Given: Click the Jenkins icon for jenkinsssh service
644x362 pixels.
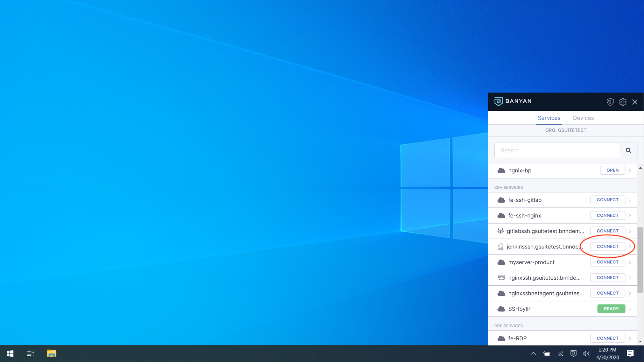Looking at the screenshot, I should point(500,247).
